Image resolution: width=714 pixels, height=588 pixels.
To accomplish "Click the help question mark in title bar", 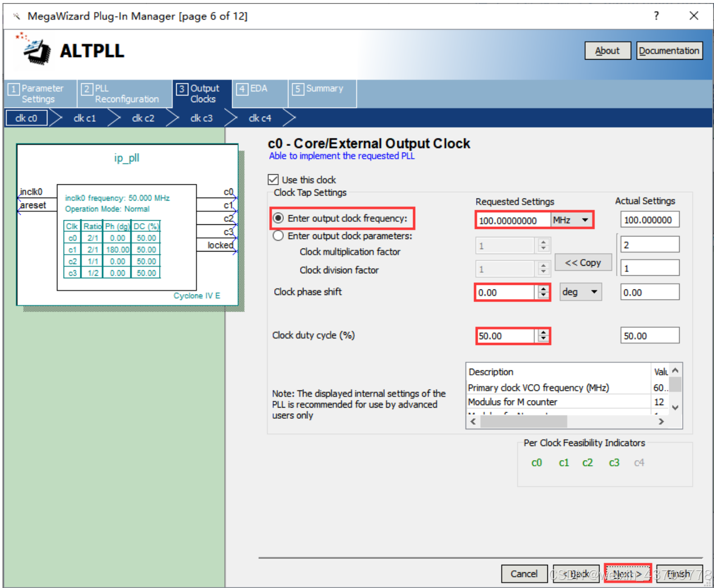I will point(656,16).
